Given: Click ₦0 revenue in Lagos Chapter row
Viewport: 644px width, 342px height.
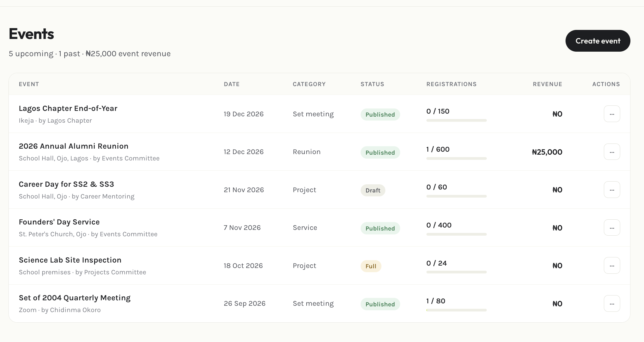Looking at the screenshot, I should 557,114.
